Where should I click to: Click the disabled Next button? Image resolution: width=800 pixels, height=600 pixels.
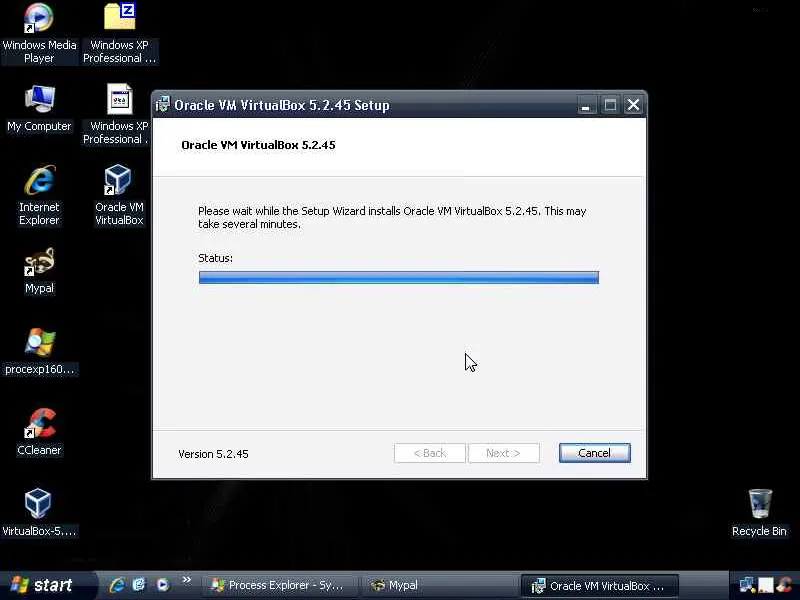pos(504,453)
